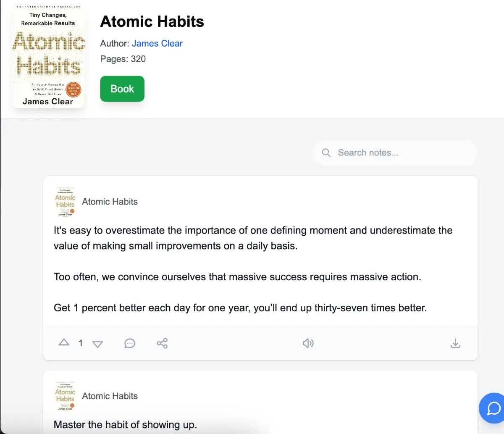Click the 'Master the habit' note text
This screenshot has width=504, height=434.
[125, 425]
